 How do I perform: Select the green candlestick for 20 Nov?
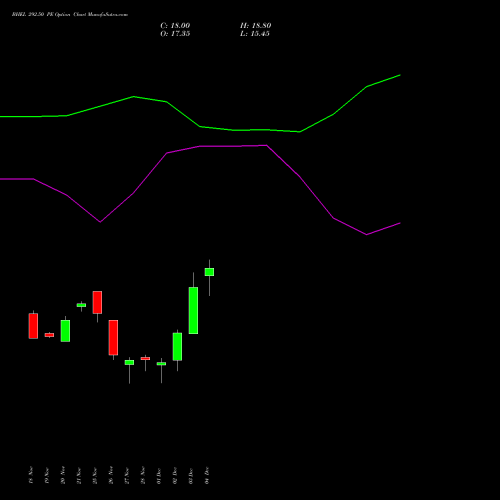click(x=65, y=331)
